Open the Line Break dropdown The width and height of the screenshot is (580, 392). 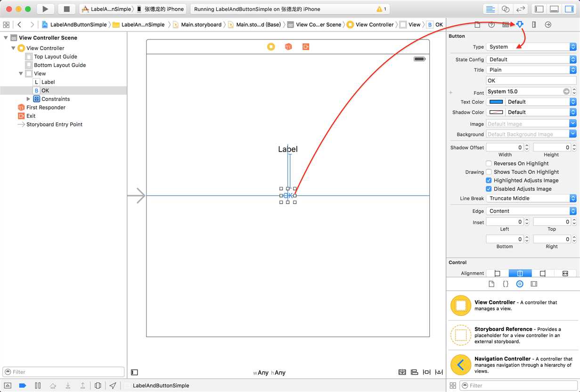[x=531, y=198]
